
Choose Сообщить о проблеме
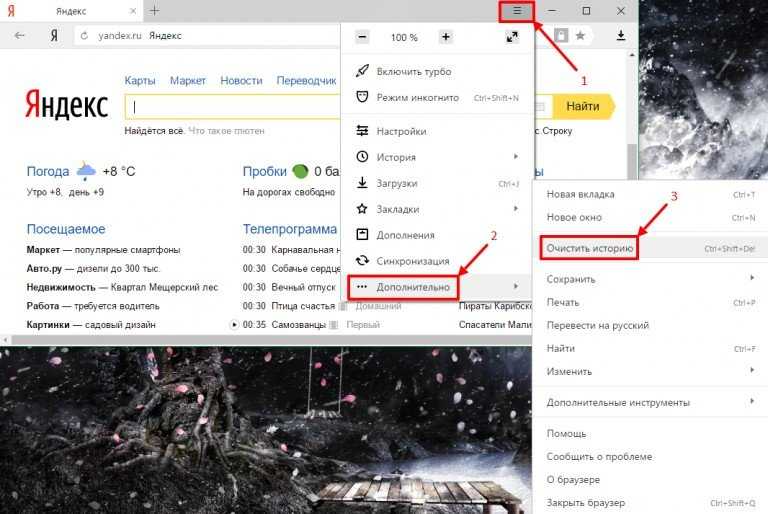pos(650,457)
